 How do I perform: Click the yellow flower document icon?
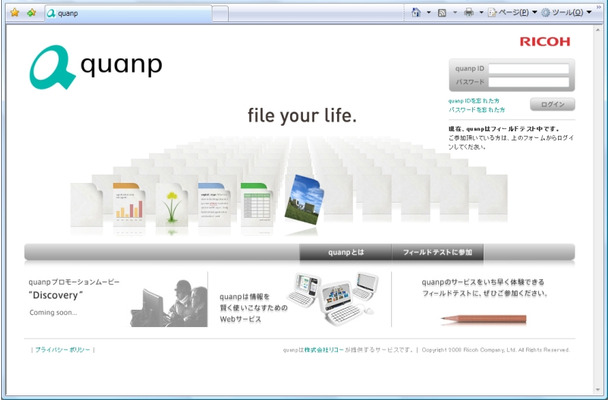pos(172,205)
